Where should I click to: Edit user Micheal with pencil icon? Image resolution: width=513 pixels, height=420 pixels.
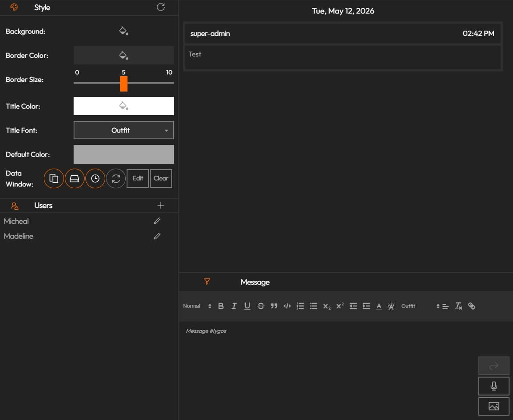coord(157,221)
